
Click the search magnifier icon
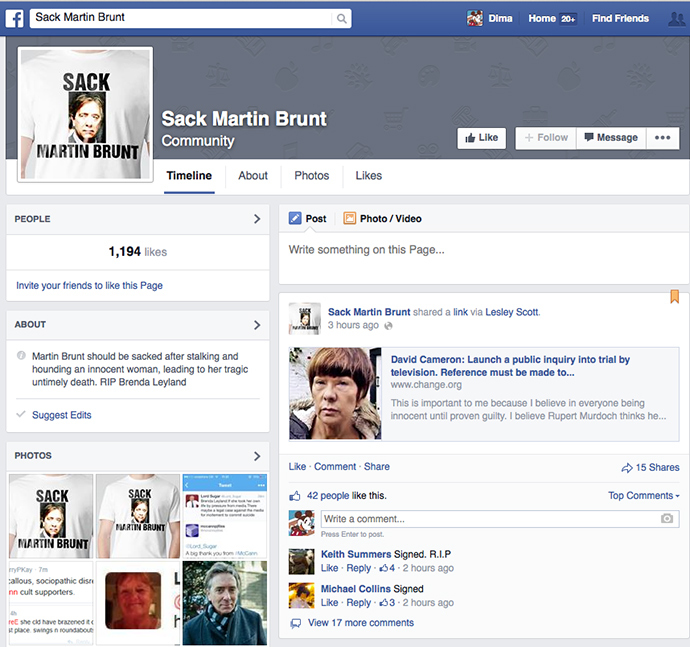tap(342, 18)
